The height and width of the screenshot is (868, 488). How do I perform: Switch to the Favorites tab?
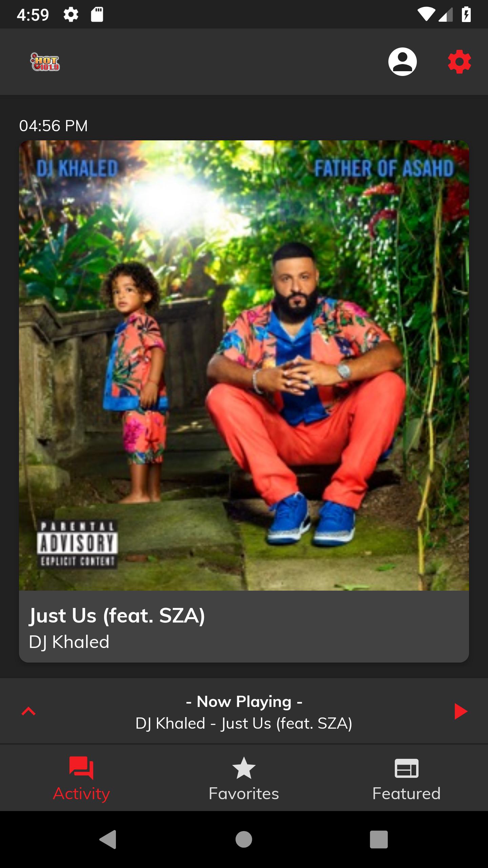(x=244, y=778)
